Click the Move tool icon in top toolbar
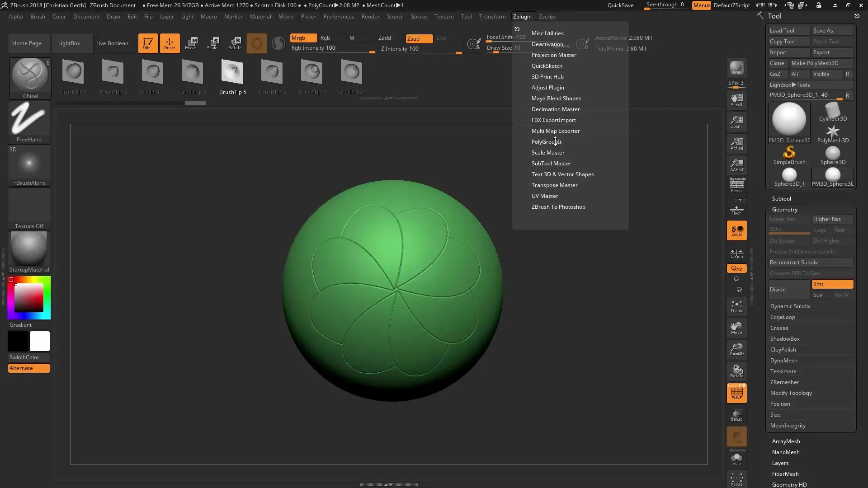868x488 pixels. pos(191,43)
